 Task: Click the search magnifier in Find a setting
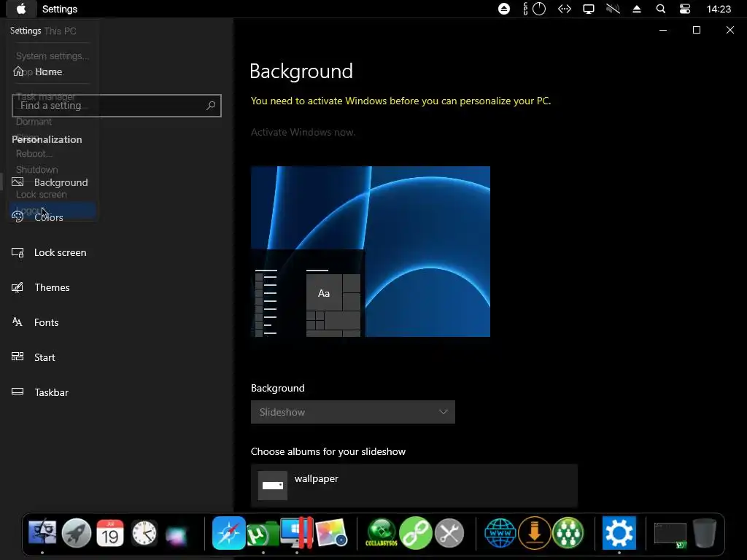click(x=211, y=106)
